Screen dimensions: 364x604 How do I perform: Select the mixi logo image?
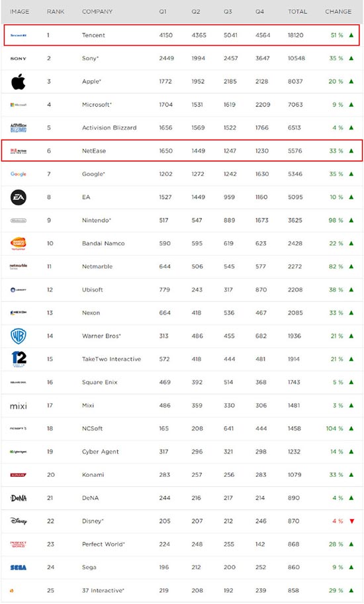point(18,405)
